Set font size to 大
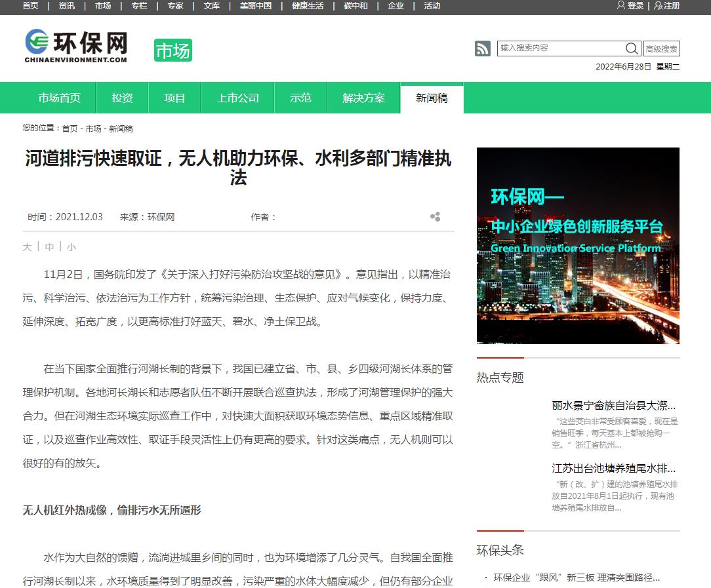This screenshot has height=588, width=711. (27, 247)
